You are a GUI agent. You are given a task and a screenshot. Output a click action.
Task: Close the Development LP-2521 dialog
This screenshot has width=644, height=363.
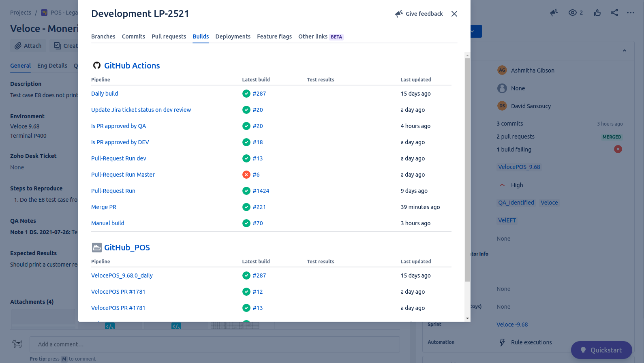(454, 14)
